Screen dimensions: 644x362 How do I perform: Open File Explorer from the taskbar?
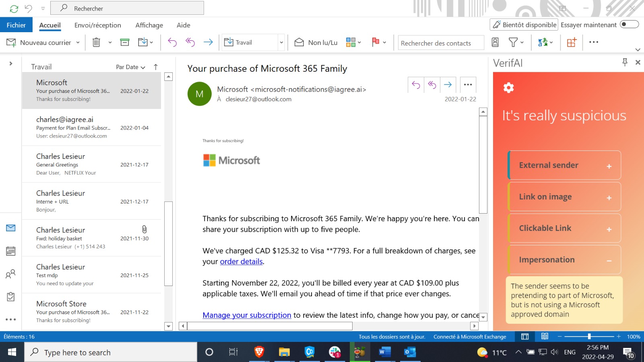(x=284, y=352)
